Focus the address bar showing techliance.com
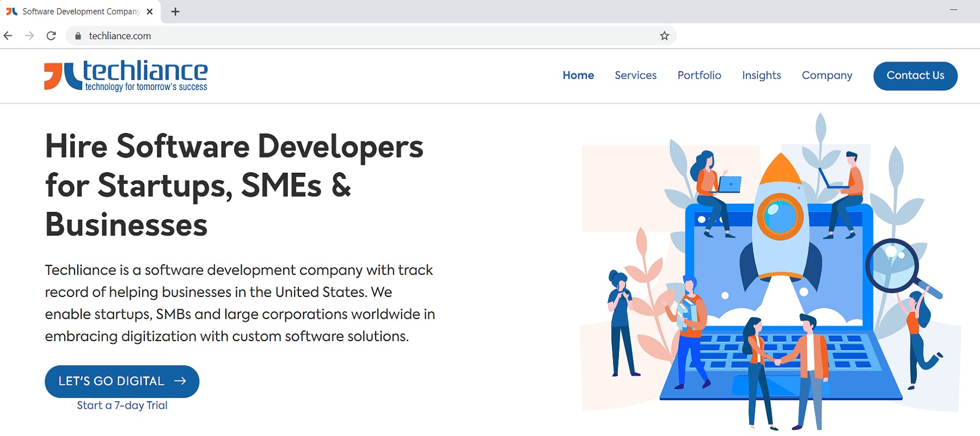This screenshot has height=436, width=980. tap(371, 36)
